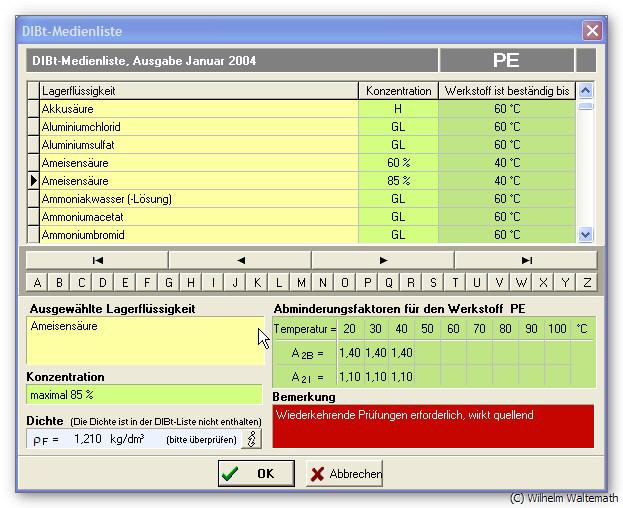Select Ameisensäure 60 % row
Screen dimensions: 623x508
pos(198,163)
